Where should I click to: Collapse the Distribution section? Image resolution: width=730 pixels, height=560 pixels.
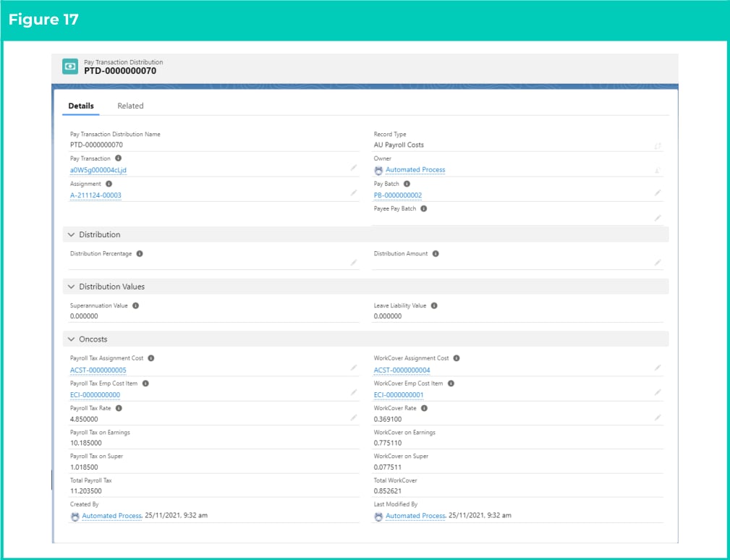pyautogui.click(x=71, y=234)
